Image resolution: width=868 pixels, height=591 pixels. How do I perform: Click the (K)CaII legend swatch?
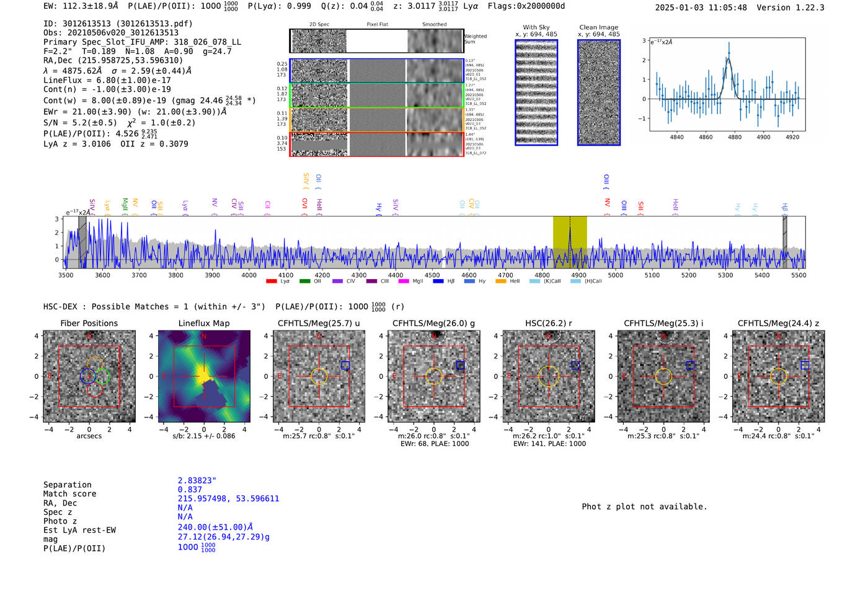point(534,281)
